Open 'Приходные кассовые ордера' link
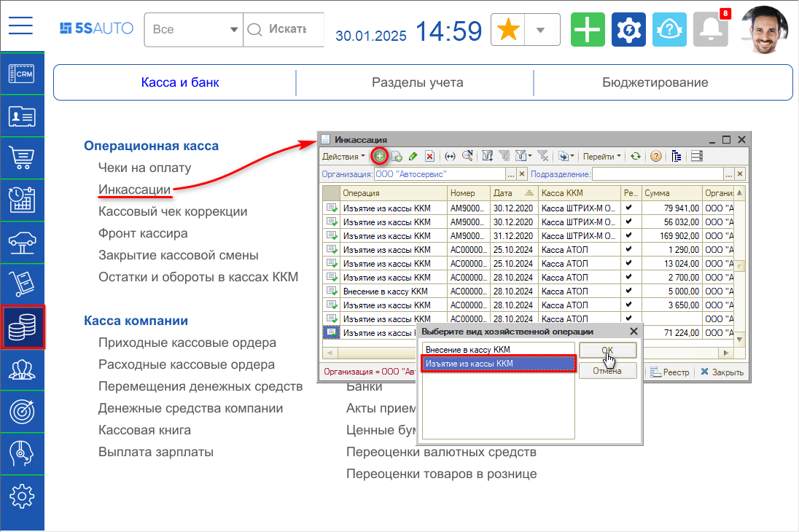Image resolution: width=799 pixels, height=532 pixels. click(187, 343)
